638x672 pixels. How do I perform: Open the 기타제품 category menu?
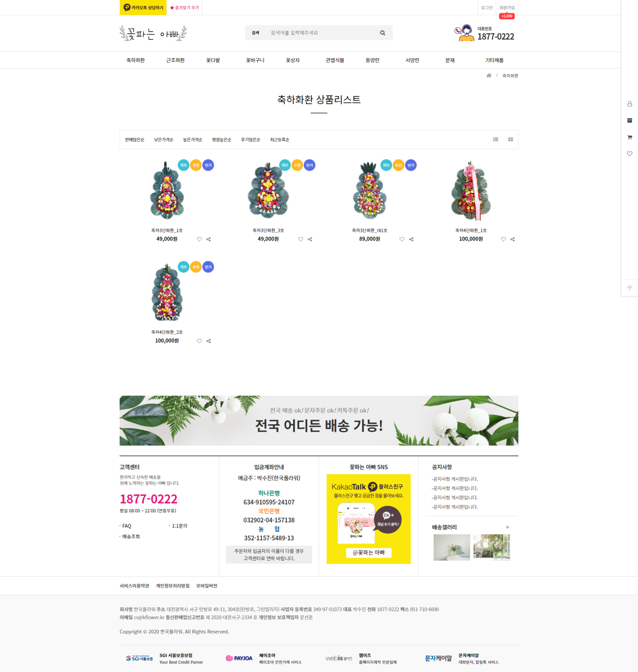(x=494, y=60)
